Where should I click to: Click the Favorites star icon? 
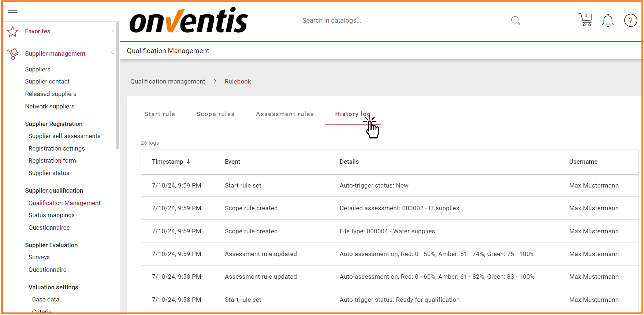point(13,31)
